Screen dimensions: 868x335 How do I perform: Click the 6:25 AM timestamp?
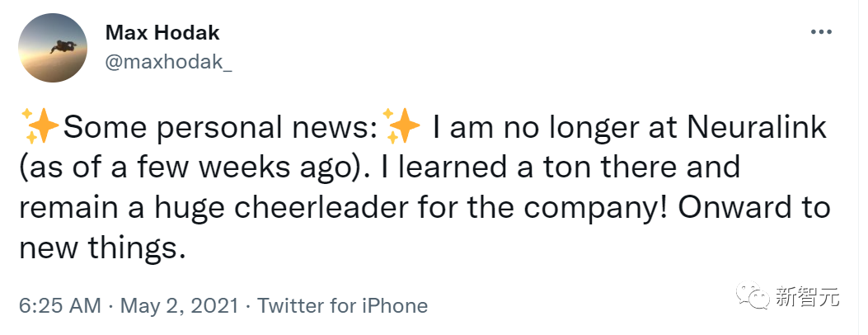pyautogui.click(x=61, y=306)
